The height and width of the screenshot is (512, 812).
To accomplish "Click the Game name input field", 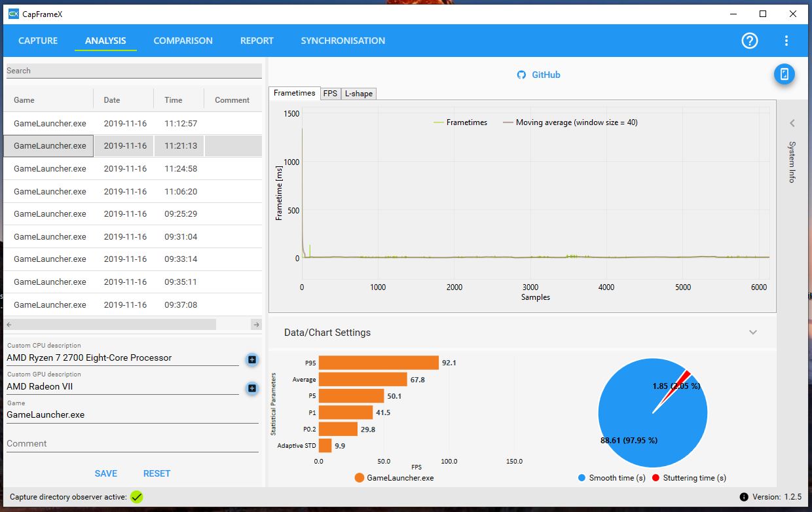I will coord(132,415).
